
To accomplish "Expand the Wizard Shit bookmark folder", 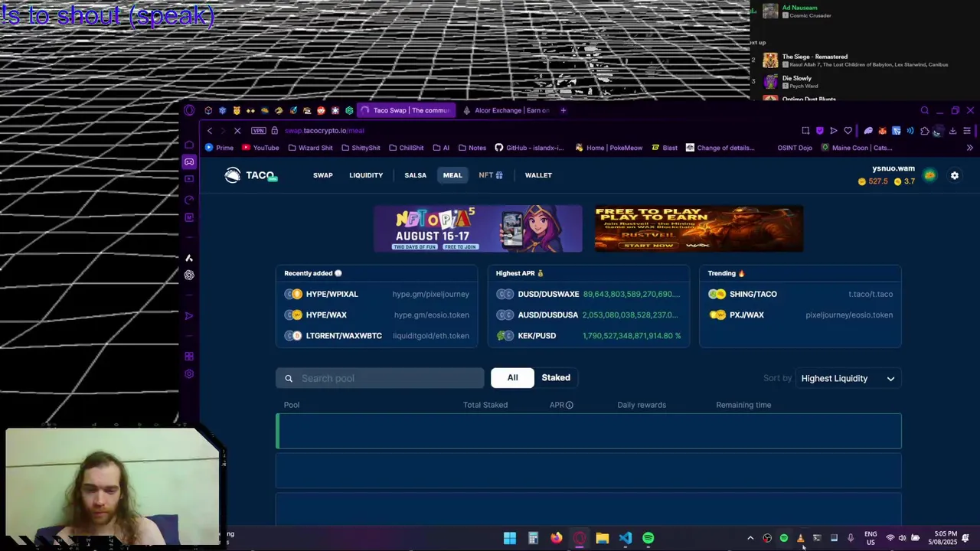I will tap(310, 148).
